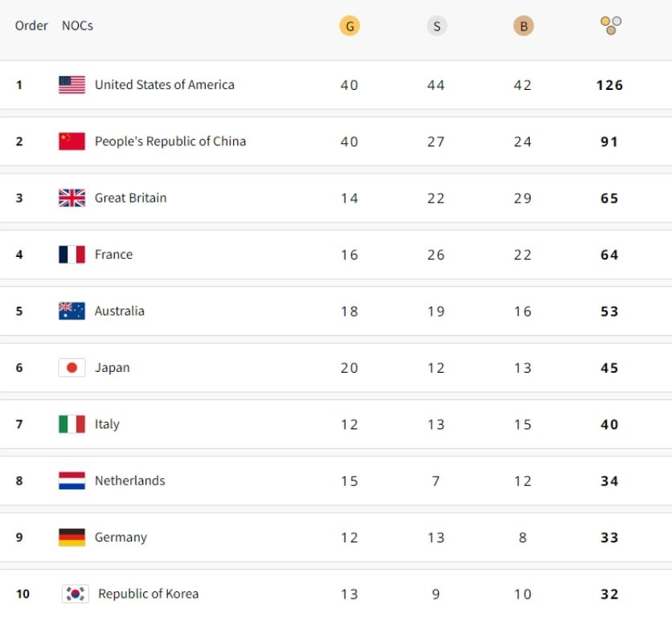This screenshot has height=617, width=672.
Task: Click the Netherlands flag icon
Action: coord(72,481)
